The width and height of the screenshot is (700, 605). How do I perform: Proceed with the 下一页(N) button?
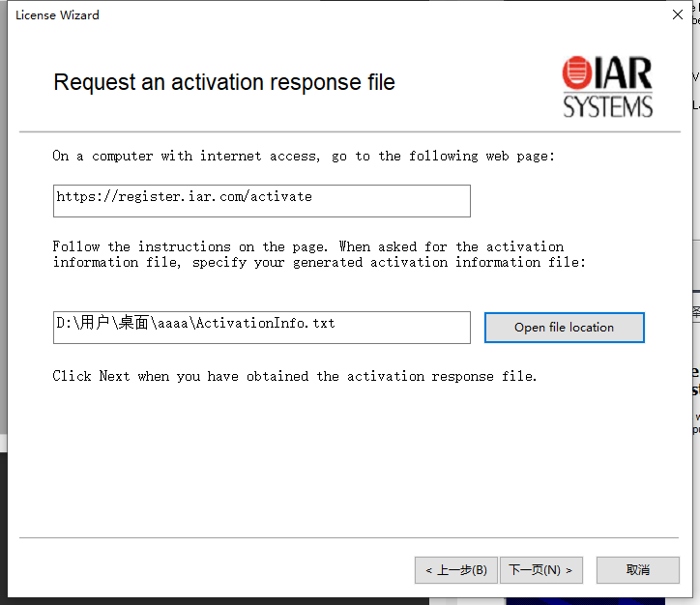coord(541,570)
